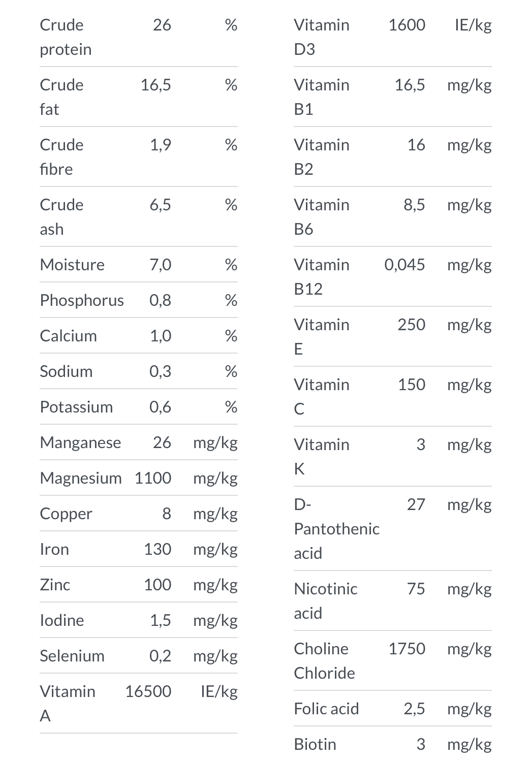Image resolution: width=532 pixels, height=760 pixels.
Task: Select the Nicotinic acid value 75
Action: coord(416,589)
